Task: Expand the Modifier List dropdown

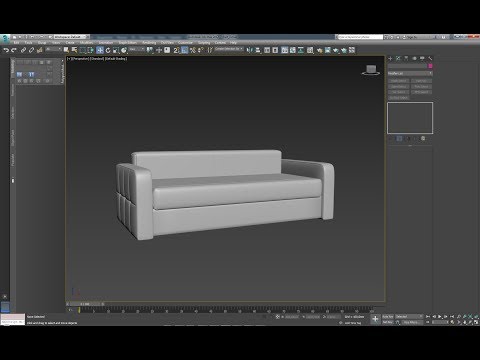Action: 410,73
